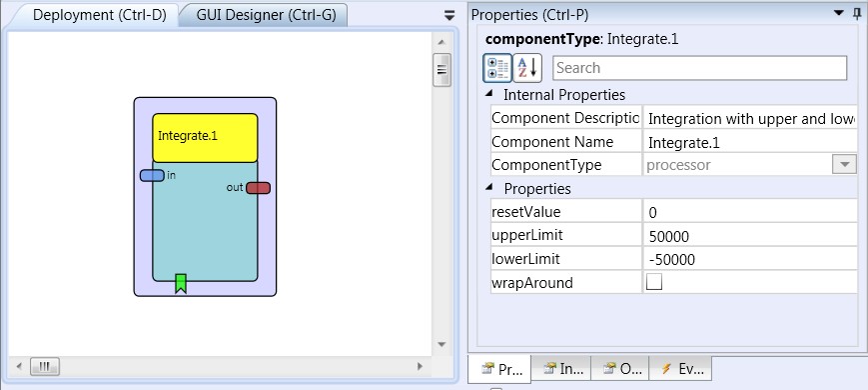Click the horizontal scrollbar thumb

(x=45, y=366)
